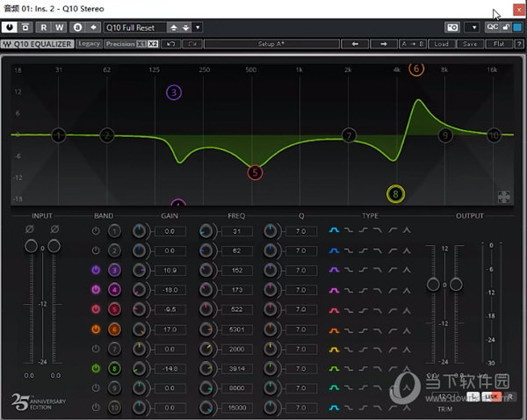This screenshot has width=527, height=420.
Task: Select band 5 node on the graph
Action: click(255, 172)
